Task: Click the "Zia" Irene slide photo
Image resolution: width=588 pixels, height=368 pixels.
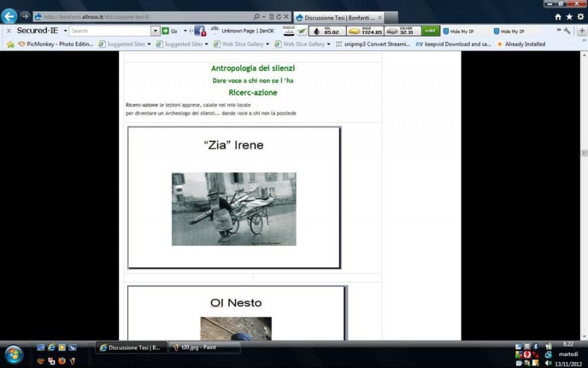Action: 234,209
